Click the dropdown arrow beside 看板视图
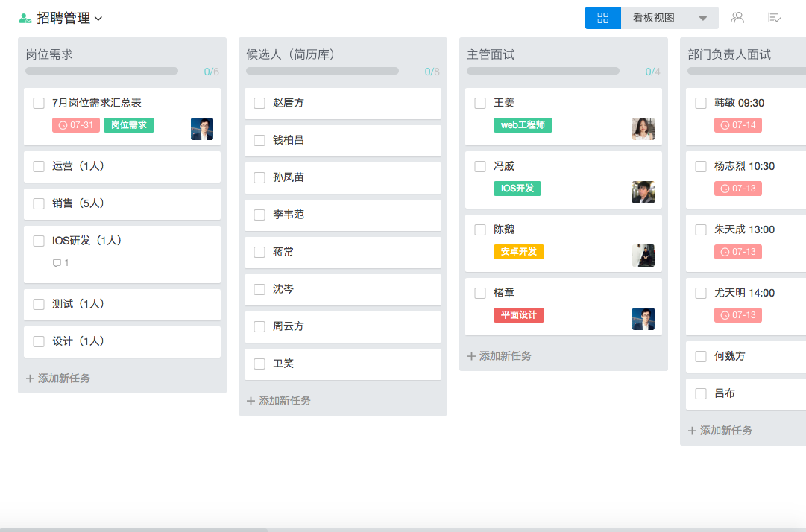 (x=702, y=17)
